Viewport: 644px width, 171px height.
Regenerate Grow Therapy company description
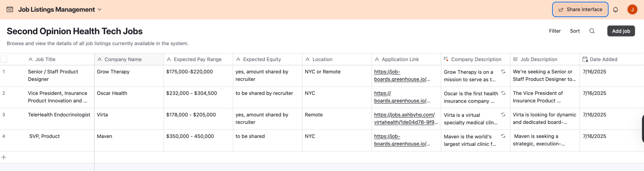click(503, 72)
